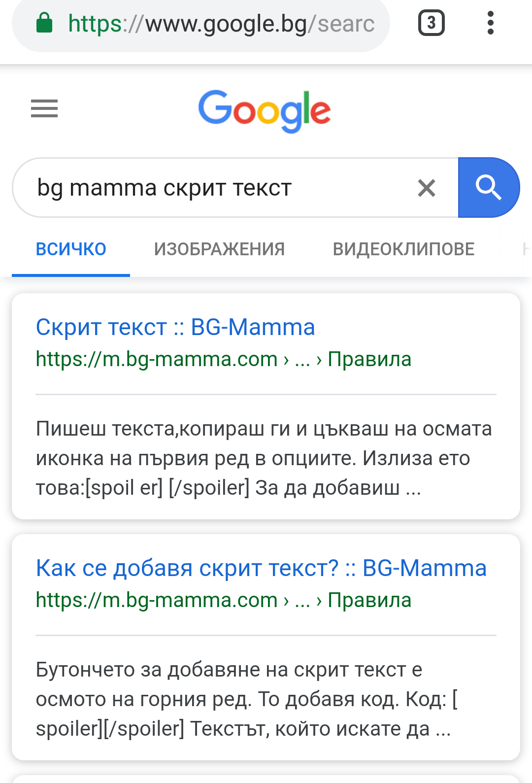Tap the snippet starting 'Пишеш текста,копираш'
This screenshot has height=783, width=532.
point(264,458)
